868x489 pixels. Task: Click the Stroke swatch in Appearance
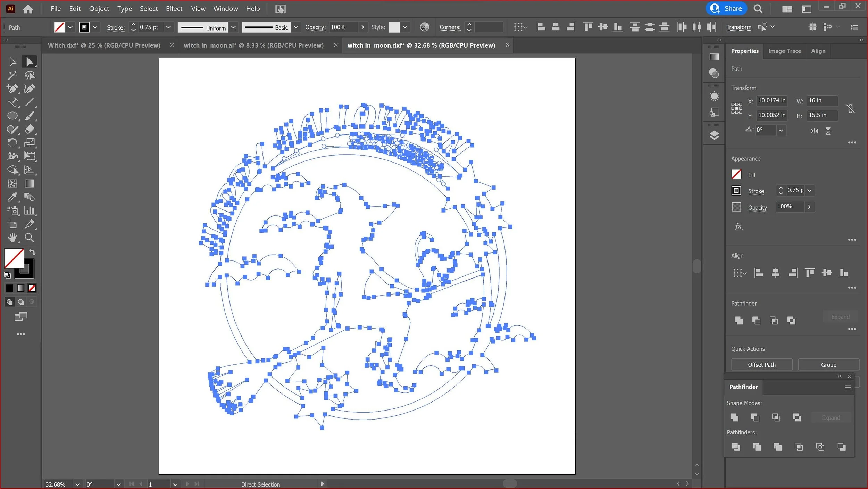coord(736,190)
